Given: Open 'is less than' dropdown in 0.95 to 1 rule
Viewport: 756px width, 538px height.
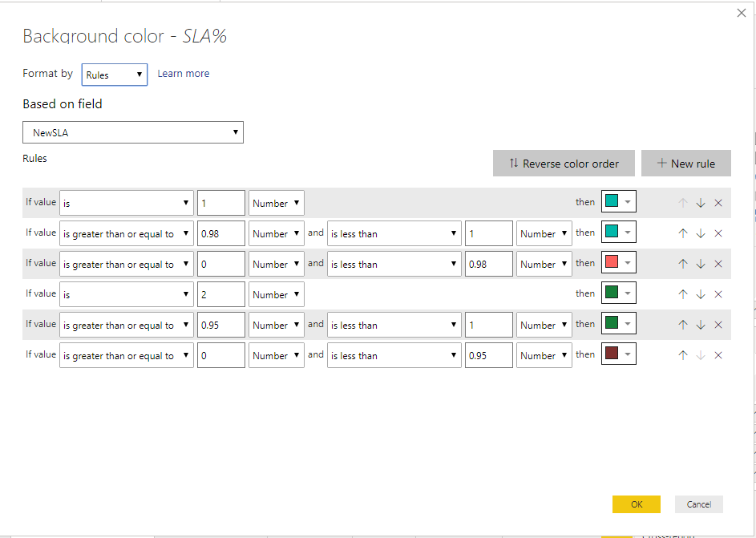Looking at the screenshot, I should (x=394, y=325).
